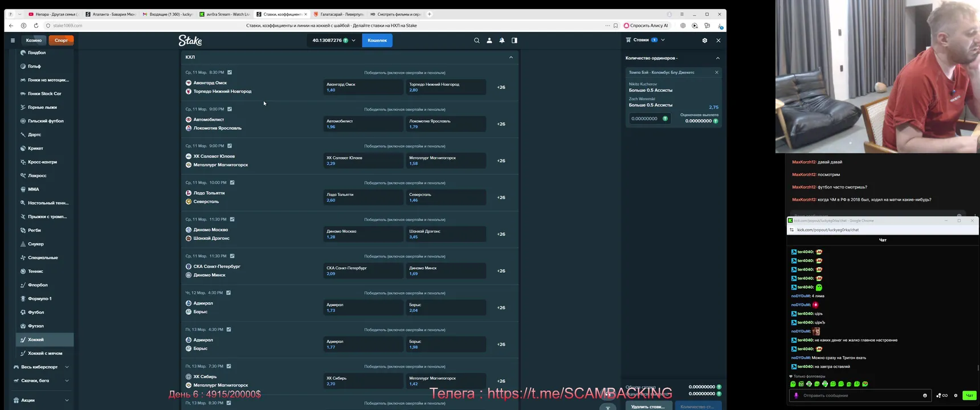Open the Кошелек wallet

377,40
